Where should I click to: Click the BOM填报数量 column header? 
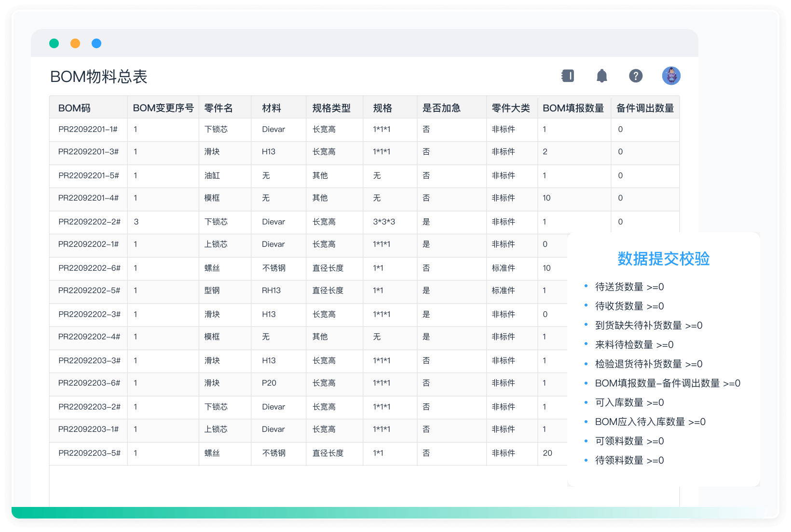point(573,107)
